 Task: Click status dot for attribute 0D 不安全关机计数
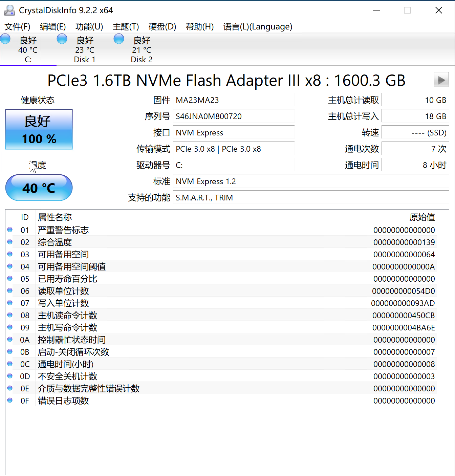tap(10, 376)
